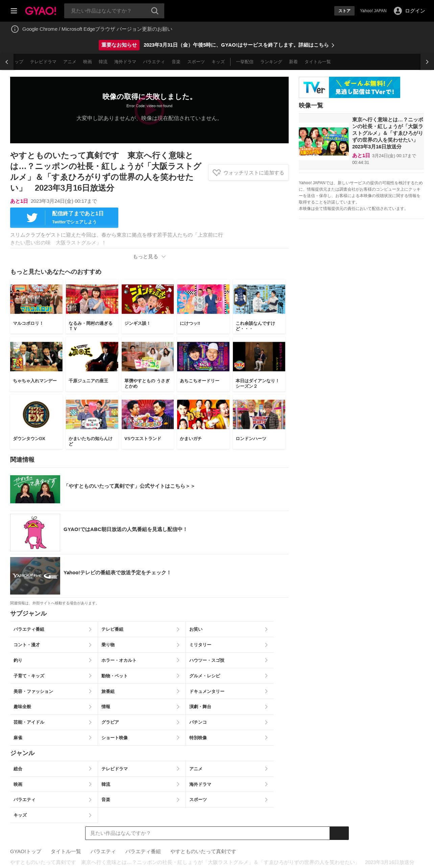This screenshot has width=434, height=868.
Task: Open ロンドンハーツ thumbnail
Action: [259, 414]
